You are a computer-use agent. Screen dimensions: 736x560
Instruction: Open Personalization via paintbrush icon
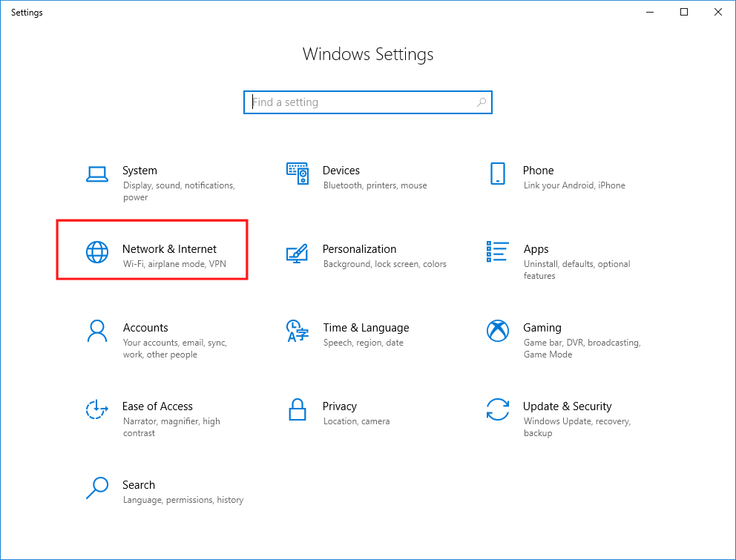pyautogui.click(x=298, y=253)
